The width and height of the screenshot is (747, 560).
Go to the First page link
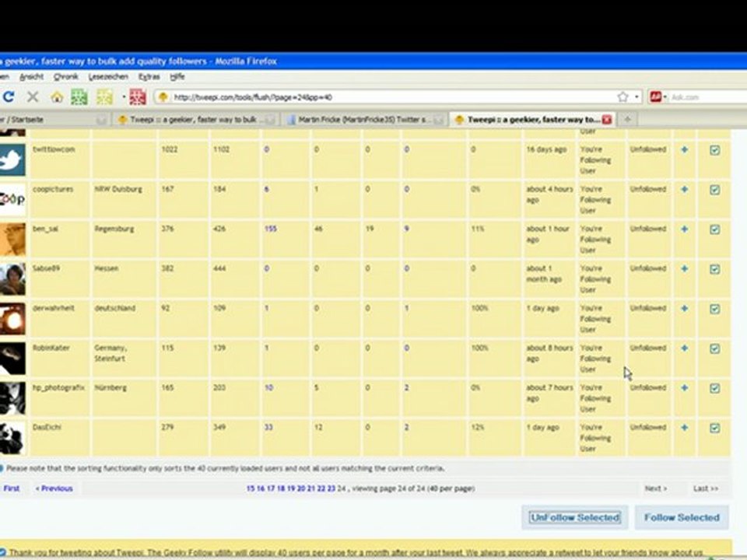pos(12,488)
